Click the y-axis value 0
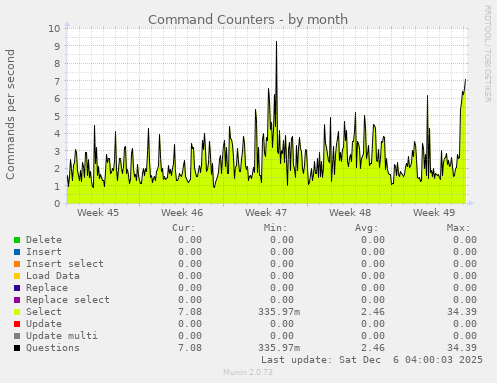The image size is (497, 383). tap(57, 203)
